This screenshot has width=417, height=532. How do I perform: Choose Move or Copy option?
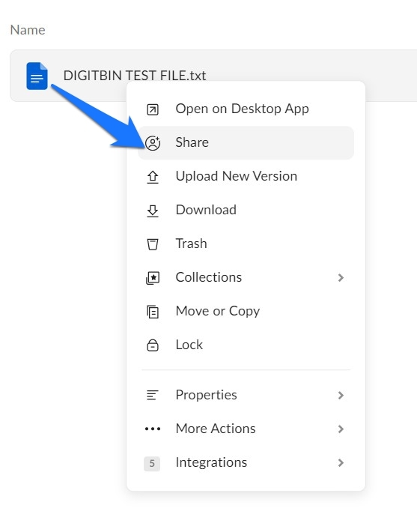click(246, 311)
